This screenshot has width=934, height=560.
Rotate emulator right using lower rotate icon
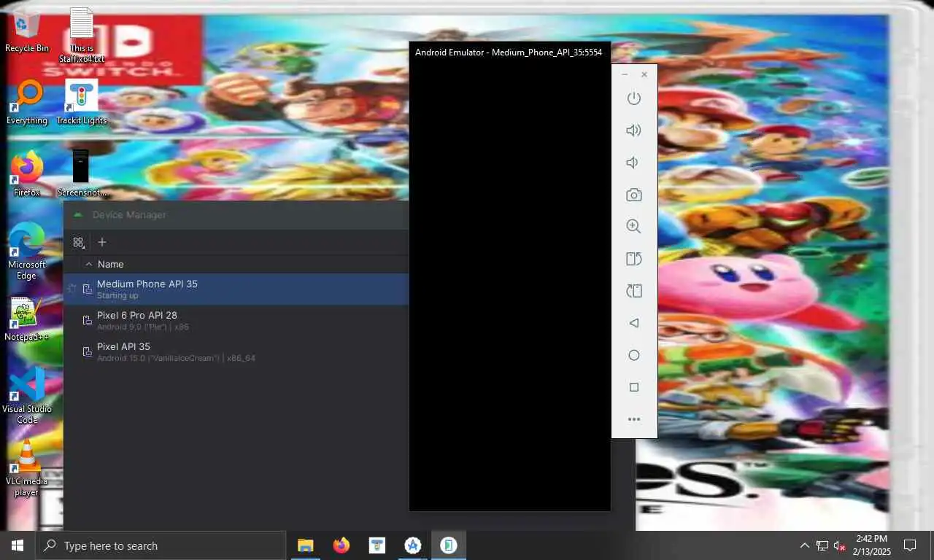pyautogui.click(x=633, y=291)
